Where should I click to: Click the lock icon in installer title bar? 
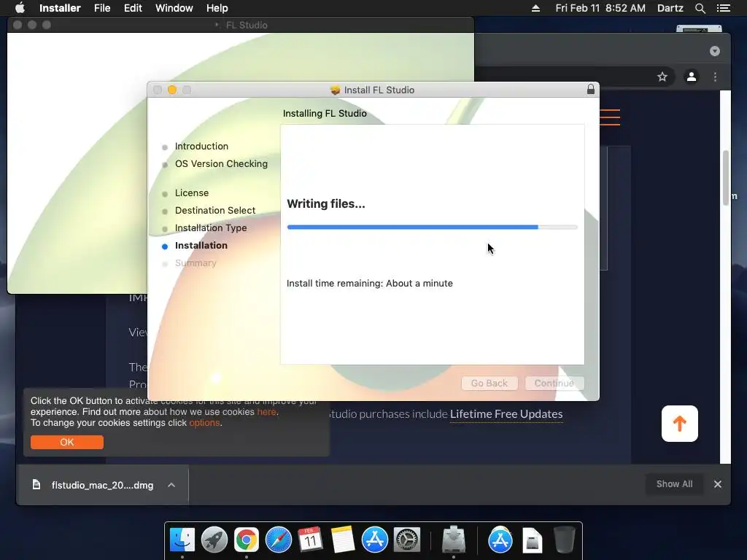(x=591, y=90)
